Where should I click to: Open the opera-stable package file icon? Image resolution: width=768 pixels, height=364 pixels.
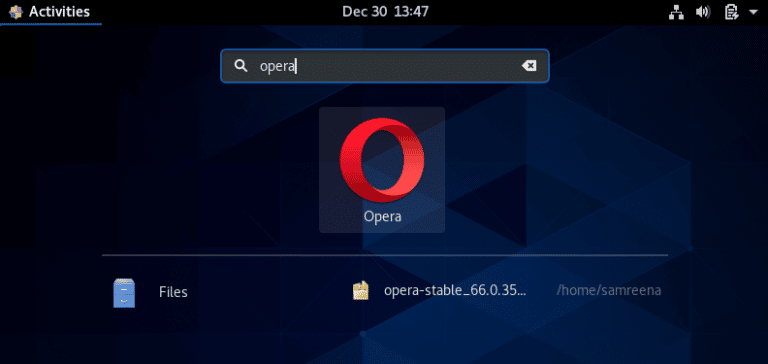pyautogui.click(x=360, y=291)
